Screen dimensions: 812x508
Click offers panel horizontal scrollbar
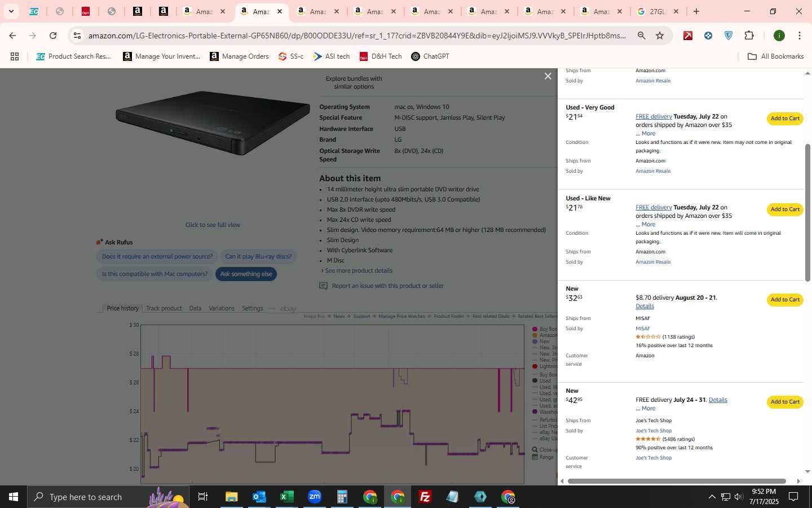pyautogui.click(x=677, y=481)
